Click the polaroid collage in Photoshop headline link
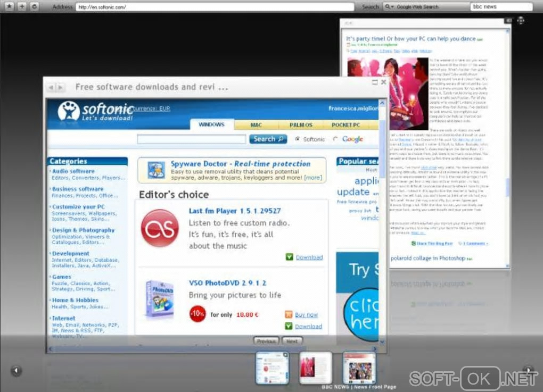543x392 pixels. tap(427, 258)
